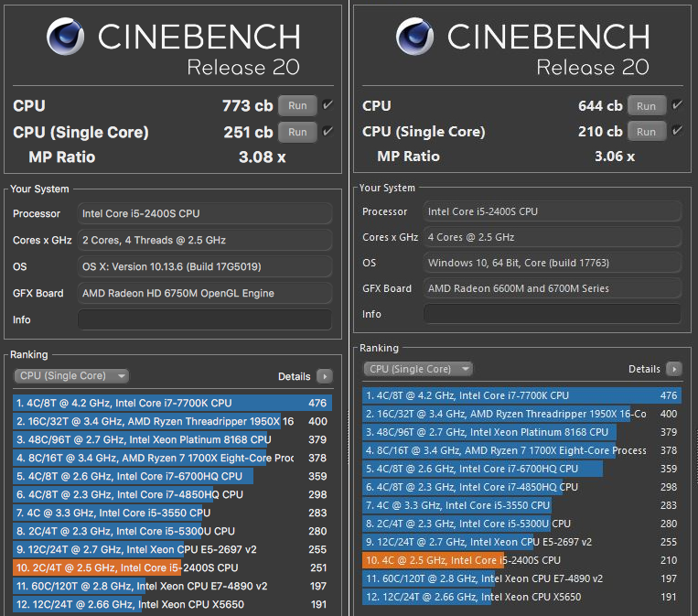Select Xeon E7-4890 v2 row in right window
This screenshot has height=616, width=698.
point(521,578)
